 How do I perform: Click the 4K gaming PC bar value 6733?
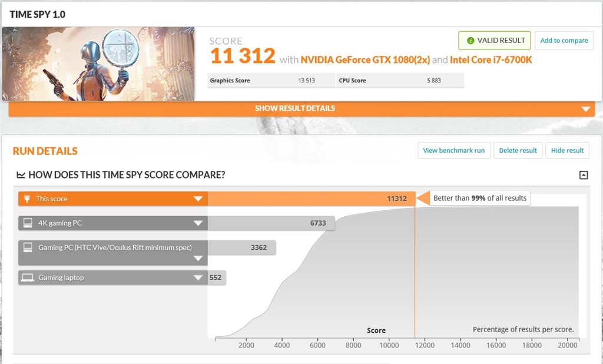tap(318, 223)
